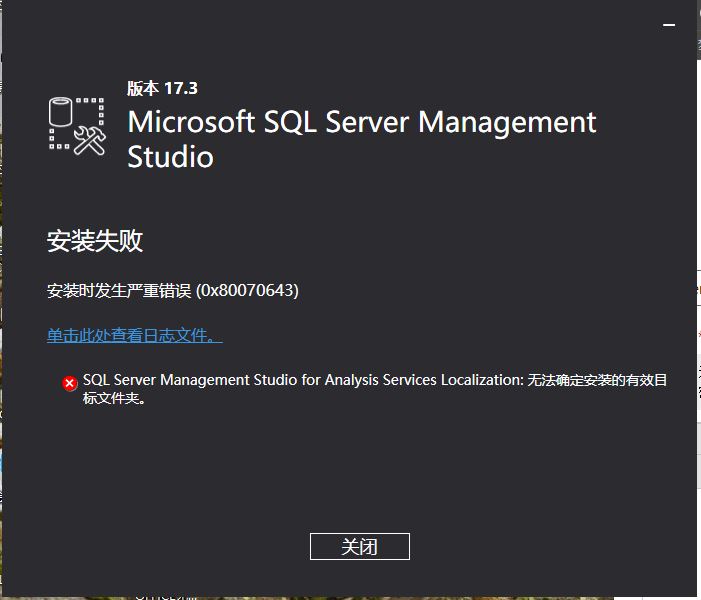Click the 无法确定安装的有效目 text in the error line

598,380
